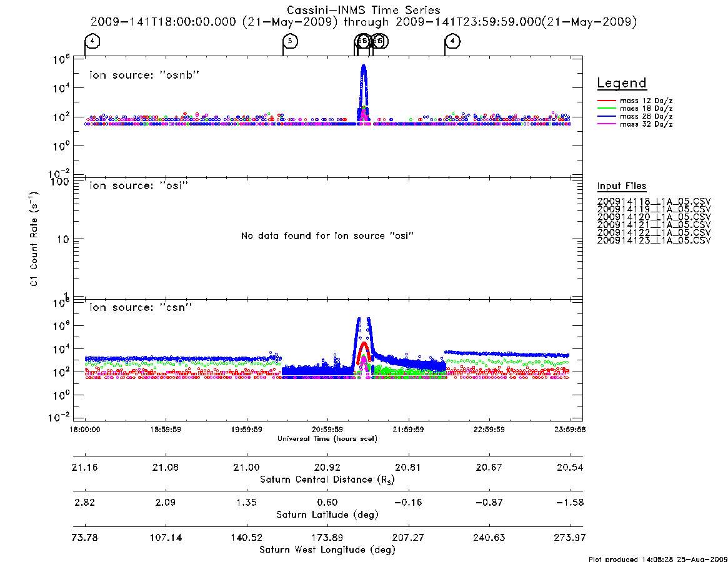This screenshot has height=562, width=728.
Task: Click the time tick label 21:59:59
Action: 408,430
